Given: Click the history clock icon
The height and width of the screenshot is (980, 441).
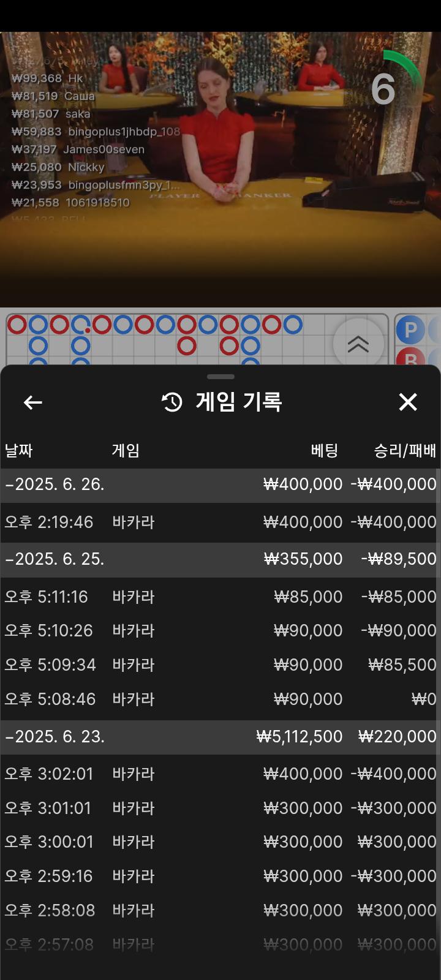Looking at the screenshot, I should point(172,402).
